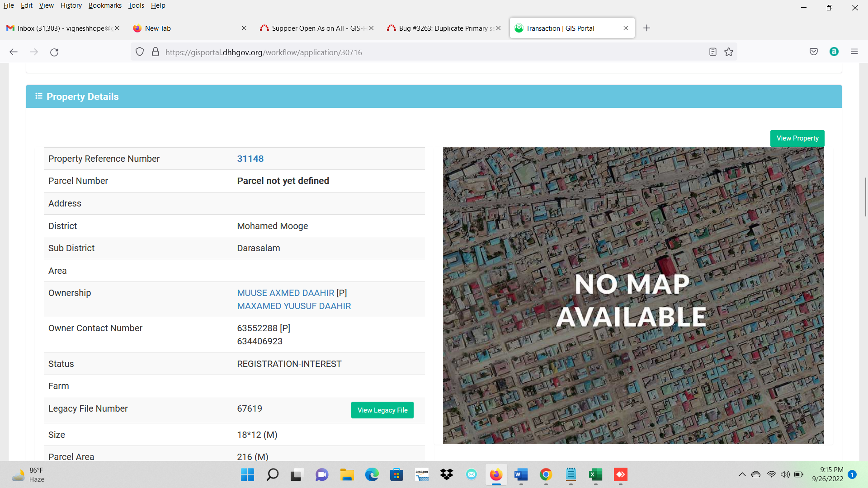This screenshot has width=868, height=488.
Task: Open the Notepad taskbar icon
Action: click(571, 474)
